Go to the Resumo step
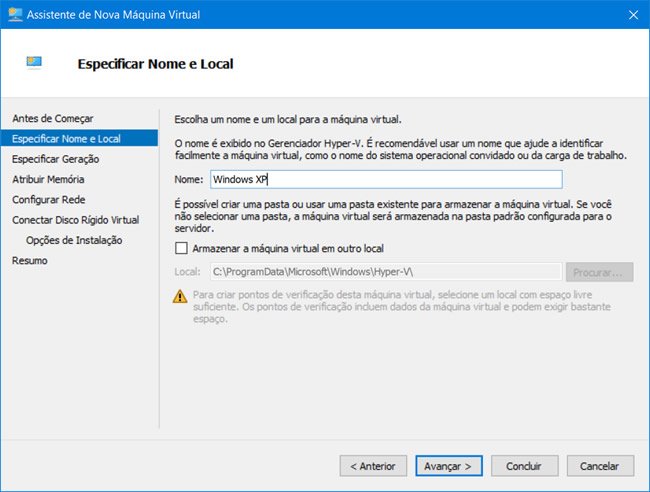650x492 pixels. pyautogui.click(x=29, y=260)
